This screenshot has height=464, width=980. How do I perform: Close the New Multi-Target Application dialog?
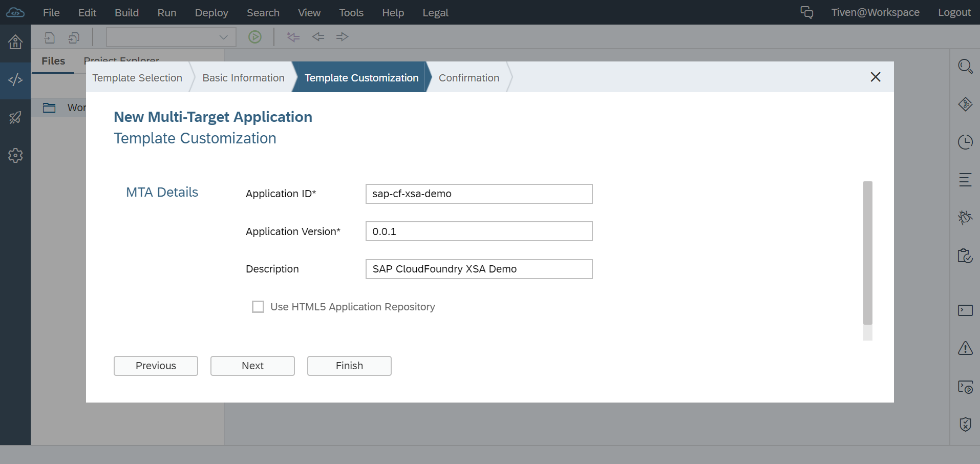click(876, 77)
